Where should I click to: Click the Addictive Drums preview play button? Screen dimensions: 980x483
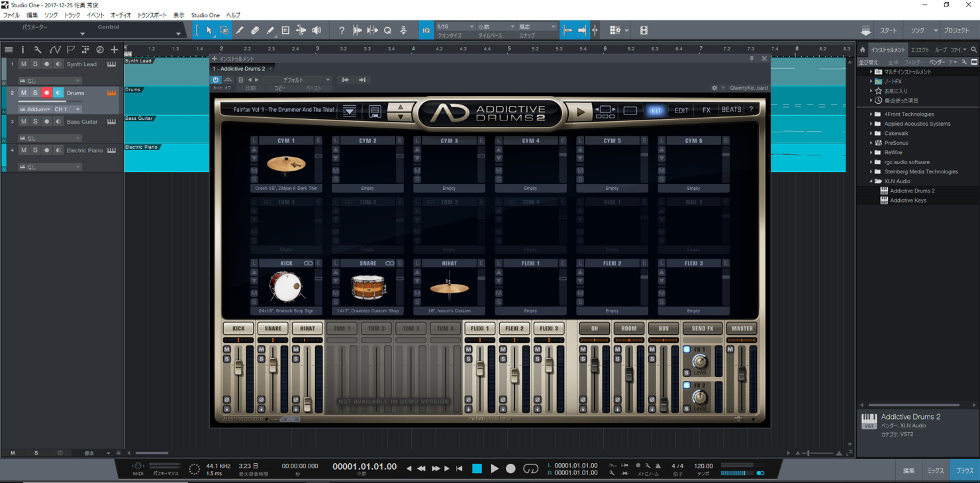(581, 112)
